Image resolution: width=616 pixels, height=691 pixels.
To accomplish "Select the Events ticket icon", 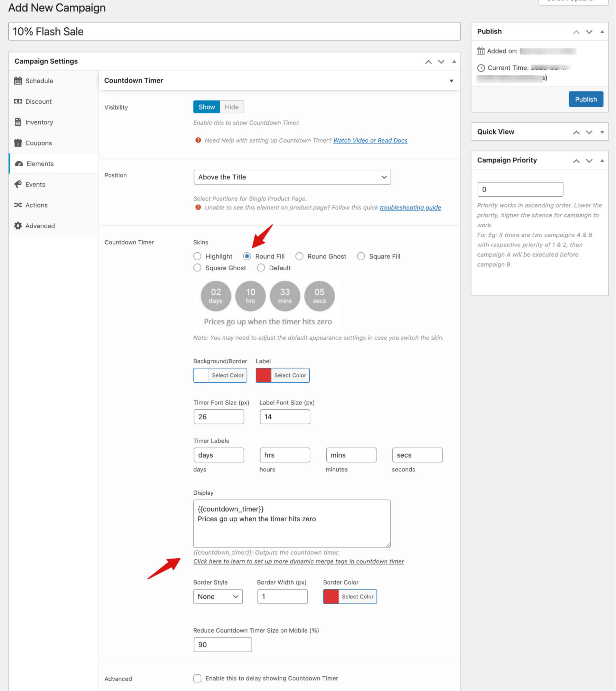I will pyautogui.click(x=18, y=184).
